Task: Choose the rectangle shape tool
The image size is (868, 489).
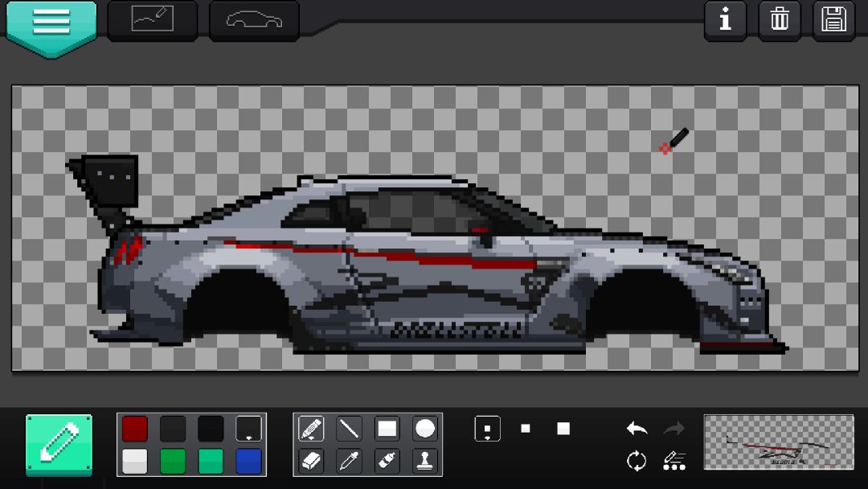Action: tap(387, 429)
